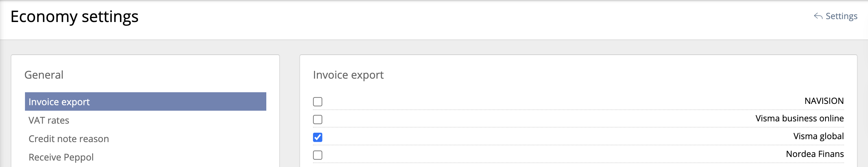Go back via the Settings link
This screenshot has width=868, height=167.
coord(841,16)
